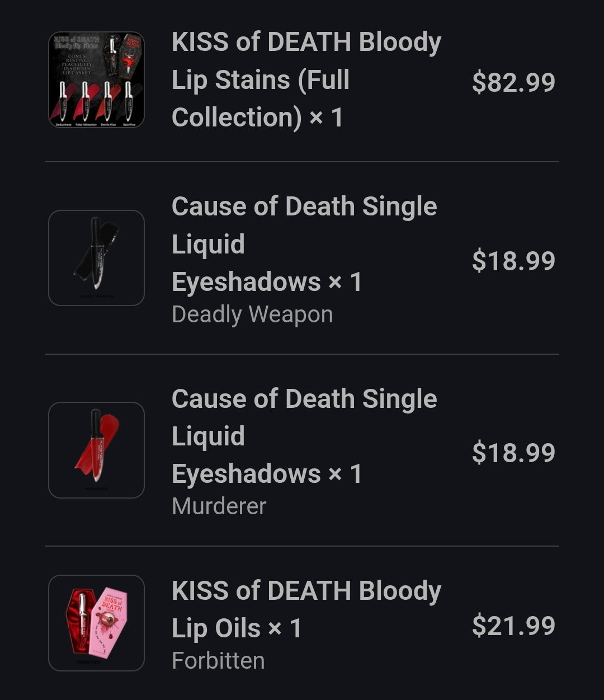Tap the Forbitten shade label
The height and width of the screenshot is (700, 604).
click(218, 661)
